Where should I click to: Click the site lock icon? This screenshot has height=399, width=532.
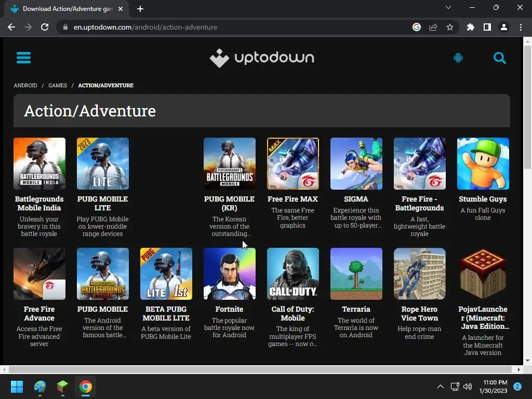click(65, 27)
